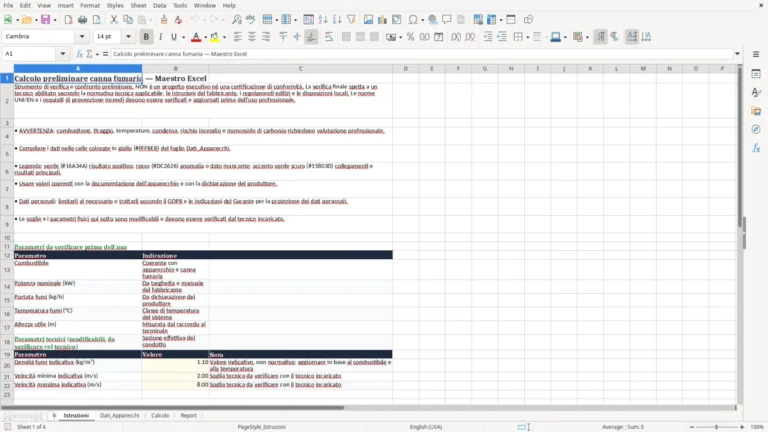
Task: Clear direct formatting icon
Action: pyautogui.click(x=178, y=20)
